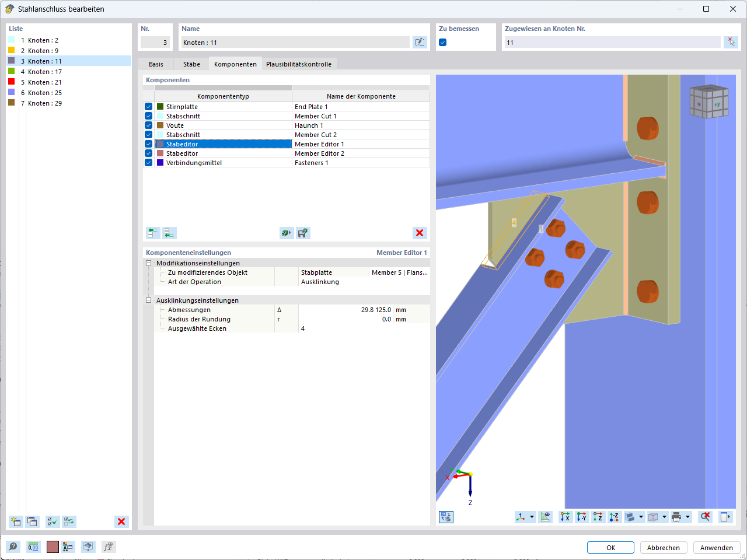Uncheck the Zu bemessen checkbox
This screenshot has height=560, width=747.
442,42
